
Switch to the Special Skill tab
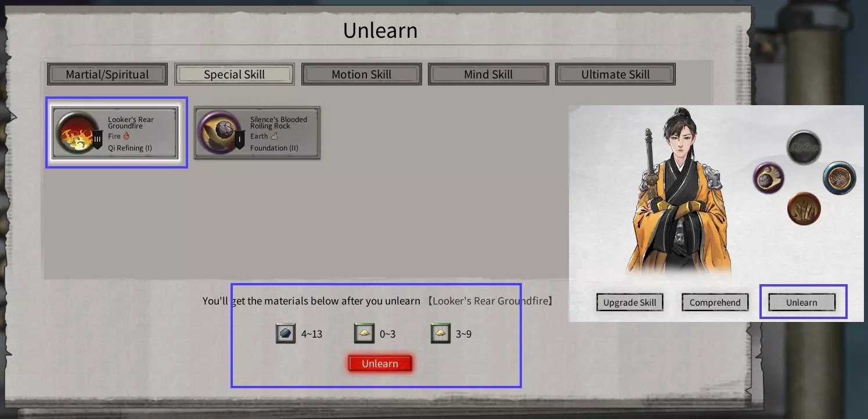point(235,74)
